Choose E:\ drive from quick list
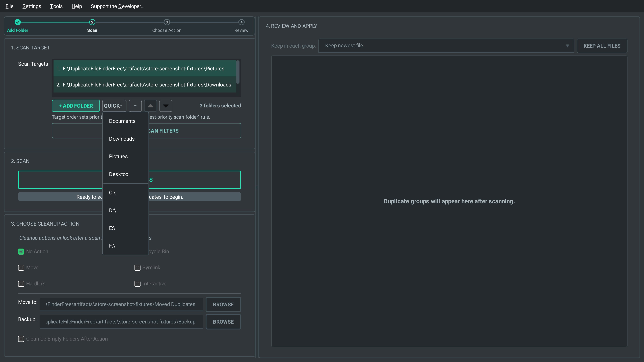This screenshot has width=644, height=362. [125, 228]
